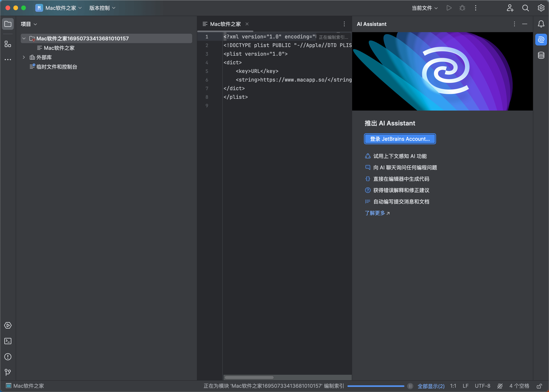Pause the indexing background process
The width and height of the screenshot is (549, 392).
[410, 386]
